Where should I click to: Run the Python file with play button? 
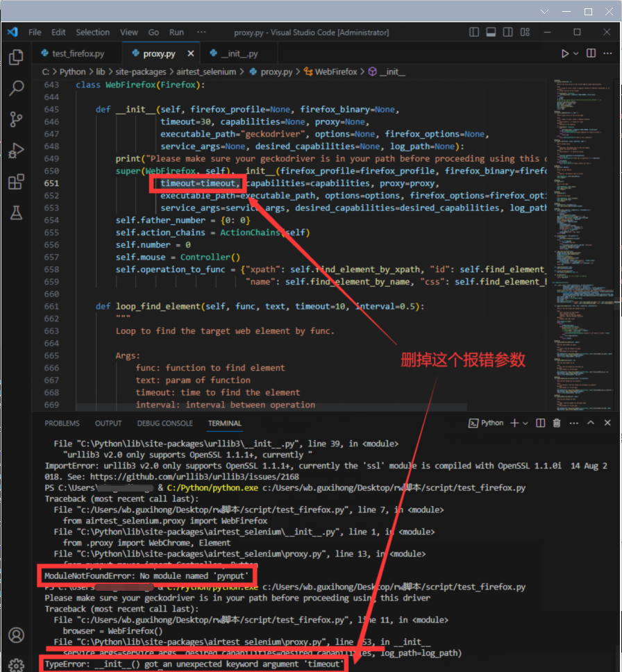pyautogui.click(x=565, y=53)
